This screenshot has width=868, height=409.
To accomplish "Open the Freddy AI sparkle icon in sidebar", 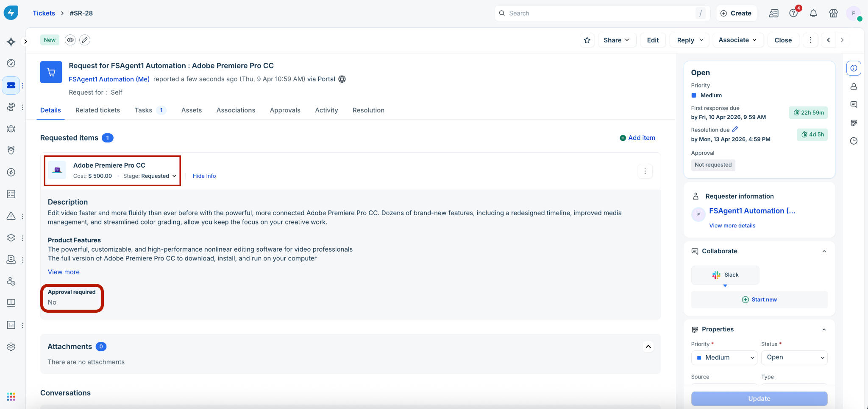I will (11, 42).
